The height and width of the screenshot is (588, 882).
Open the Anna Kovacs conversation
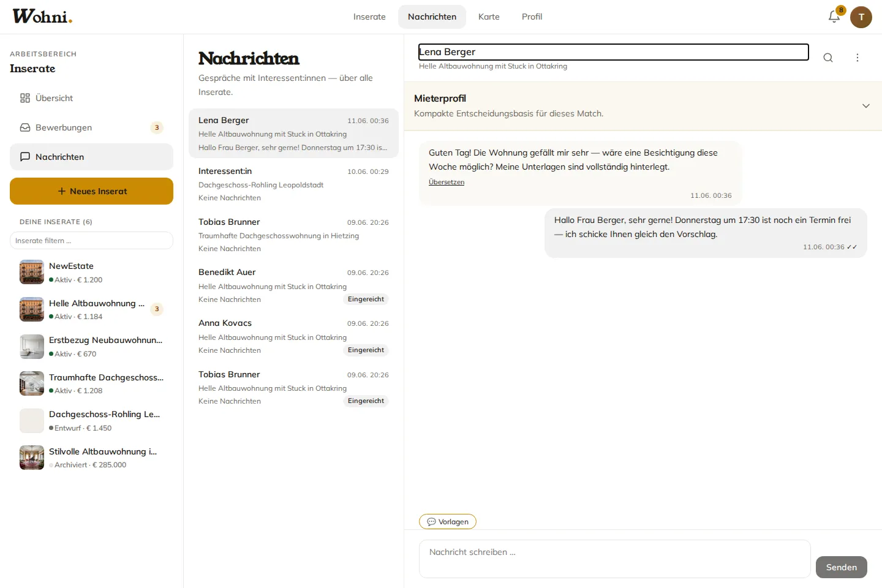pos(293,336)
